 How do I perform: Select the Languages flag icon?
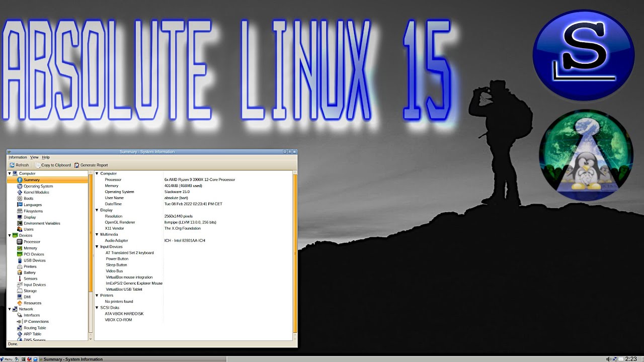20,205
